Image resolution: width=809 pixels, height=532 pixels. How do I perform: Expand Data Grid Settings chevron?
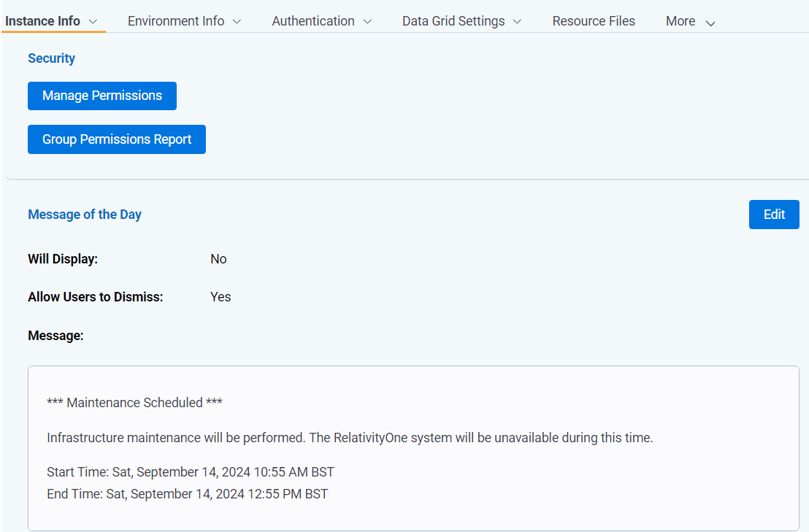point(517,22)
